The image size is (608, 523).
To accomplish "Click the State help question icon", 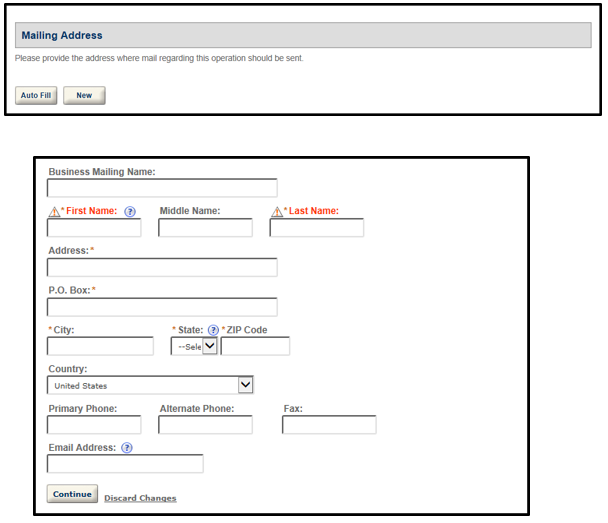I will pyautogui.click(x=213, y=330).
